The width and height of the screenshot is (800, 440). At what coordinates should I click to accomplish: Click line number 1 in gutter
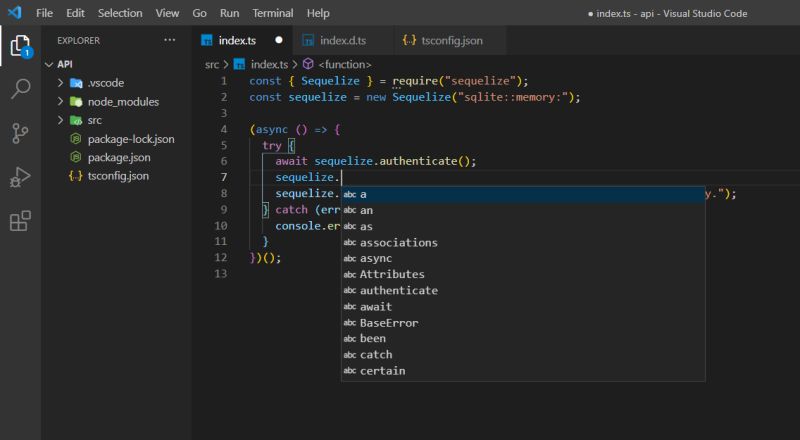[x=223, y=81]
